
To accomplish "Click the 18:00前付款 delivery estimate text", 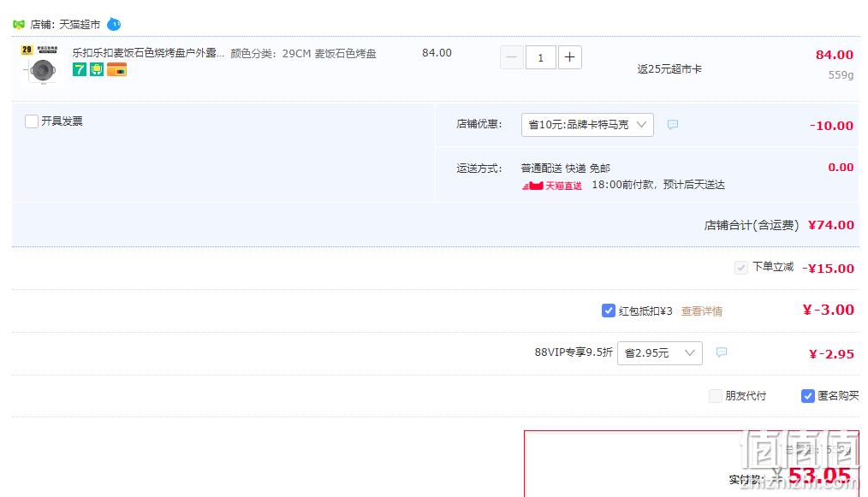I will tap(658, 184).
